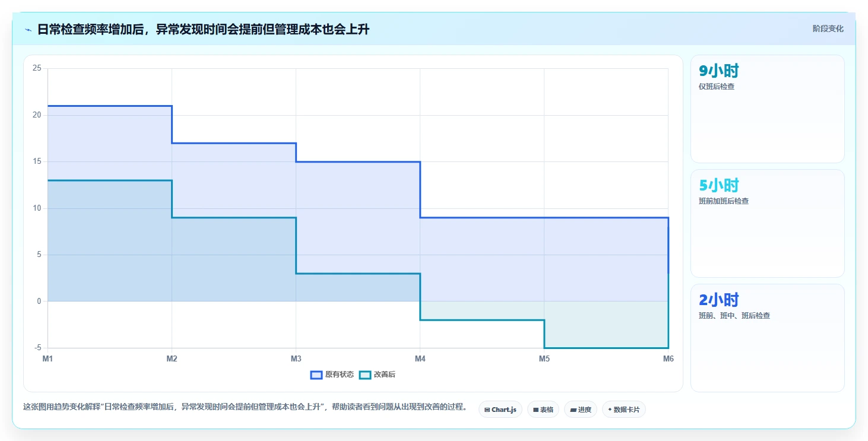
Task: Click the M5 x-axis label
Action: point(544,358)
